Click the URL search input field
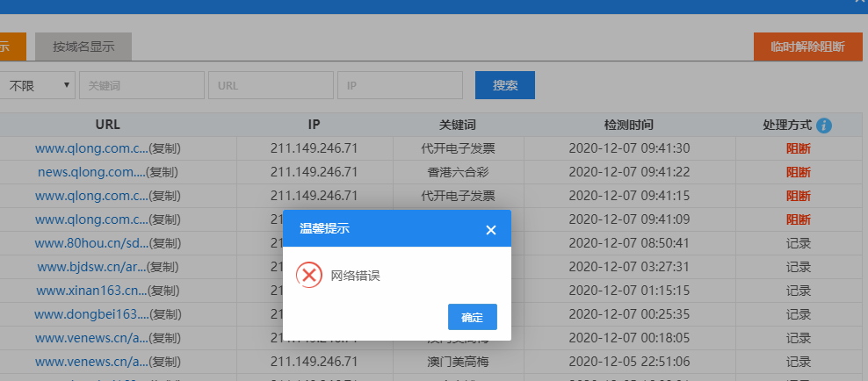Screen dimensions: 868x381 pos(270,85)
